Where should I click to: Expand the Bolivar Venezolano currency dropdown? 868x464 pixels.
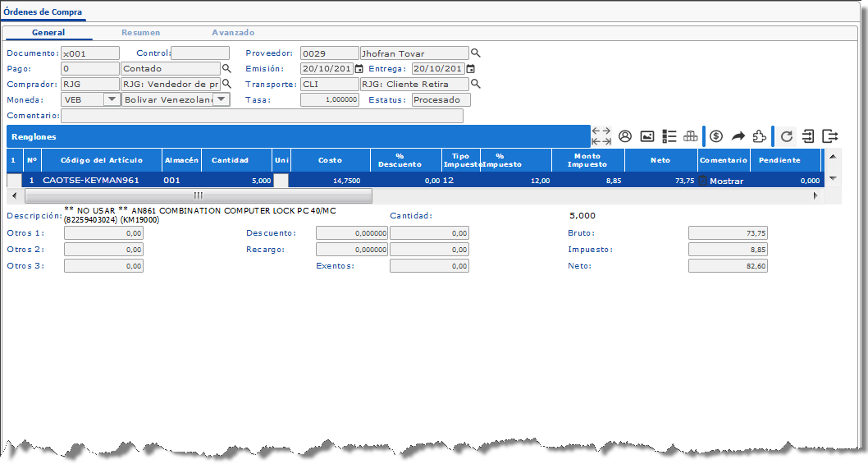point(221,99)
